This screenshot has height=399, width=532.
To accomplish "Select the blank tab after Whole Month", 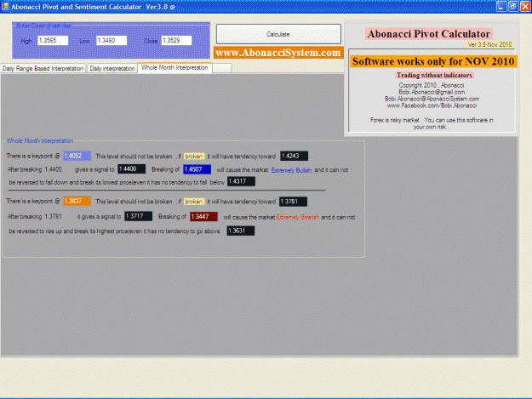I will coord(222,68).
